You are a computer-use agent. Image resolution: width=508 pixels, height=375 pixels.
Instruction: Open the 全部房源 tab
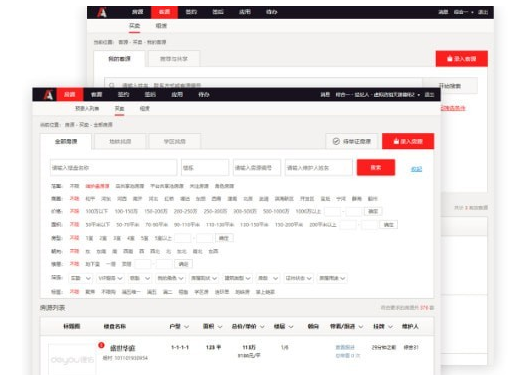(66, 141)
